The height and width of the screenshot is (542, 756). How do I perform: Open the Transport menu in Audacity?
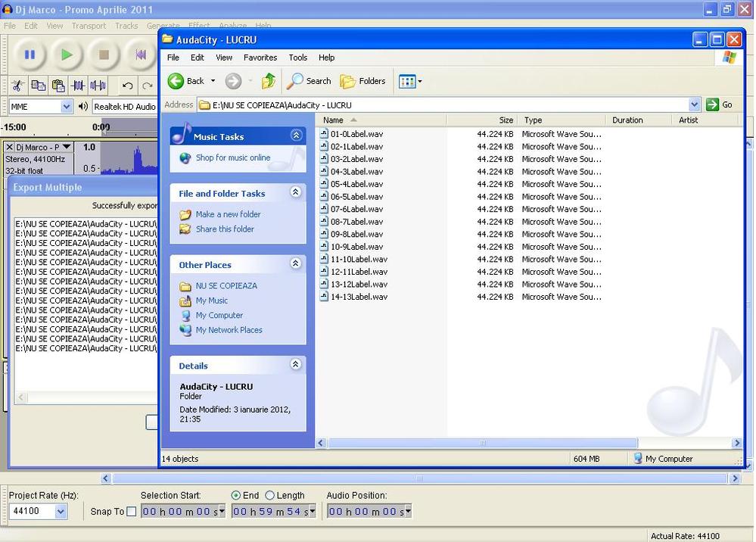tap(89, 26)
